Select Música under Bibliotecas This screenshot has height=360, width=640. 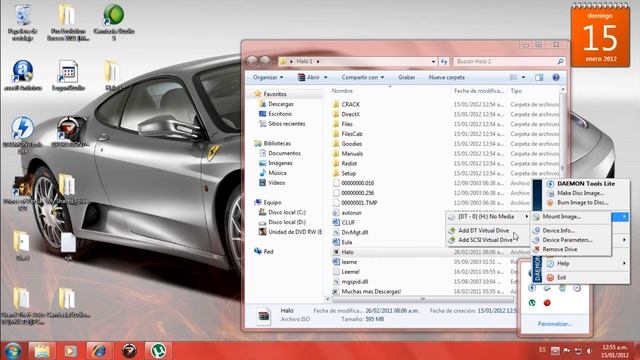tap(277, 173)
